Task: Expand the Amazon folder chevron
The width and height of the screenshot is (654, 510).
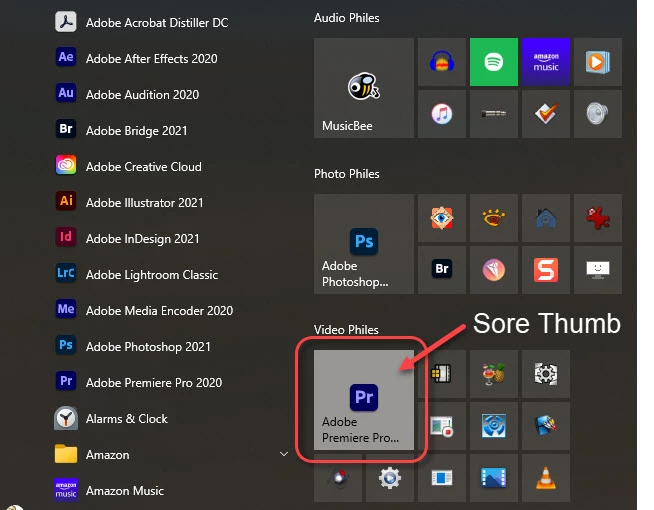Action: tap(284, 454)
